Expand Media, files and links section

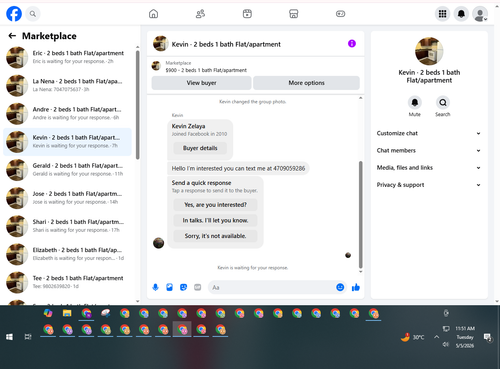pyautogui.click(x=429, y=168)
